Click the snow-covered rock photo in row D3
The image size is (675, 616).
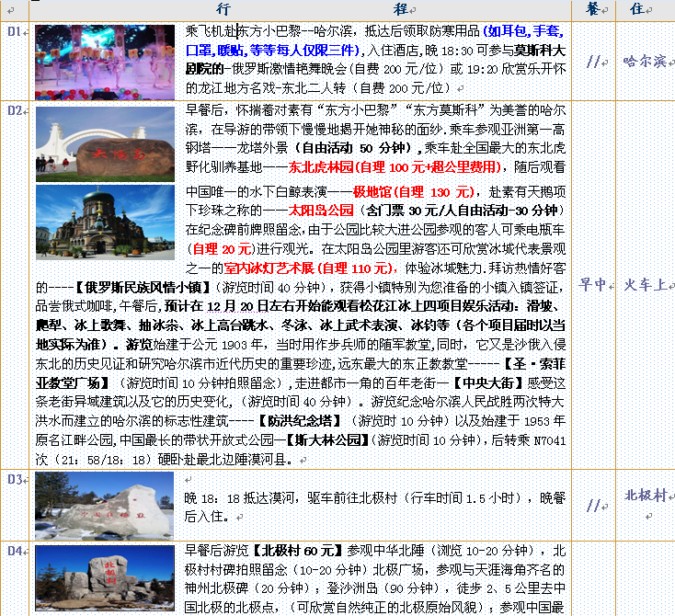click(104, 505)
